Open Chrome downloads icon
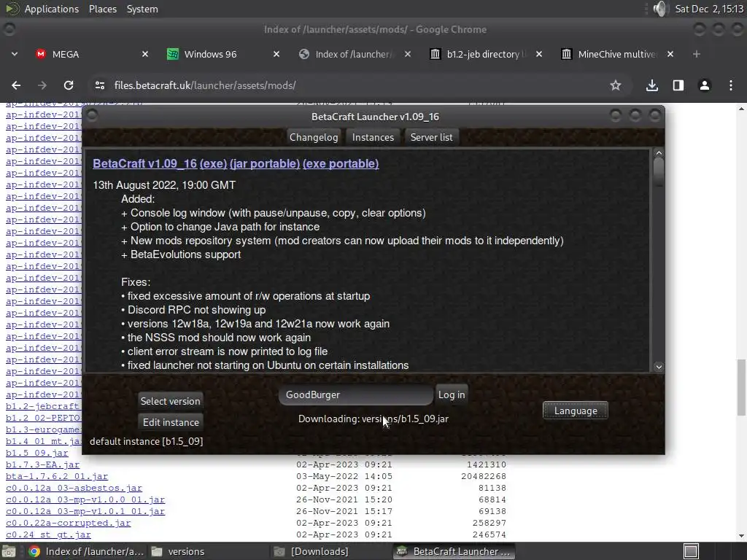The image size is (747, 560). pyautogui.click(x=652, y=85)
